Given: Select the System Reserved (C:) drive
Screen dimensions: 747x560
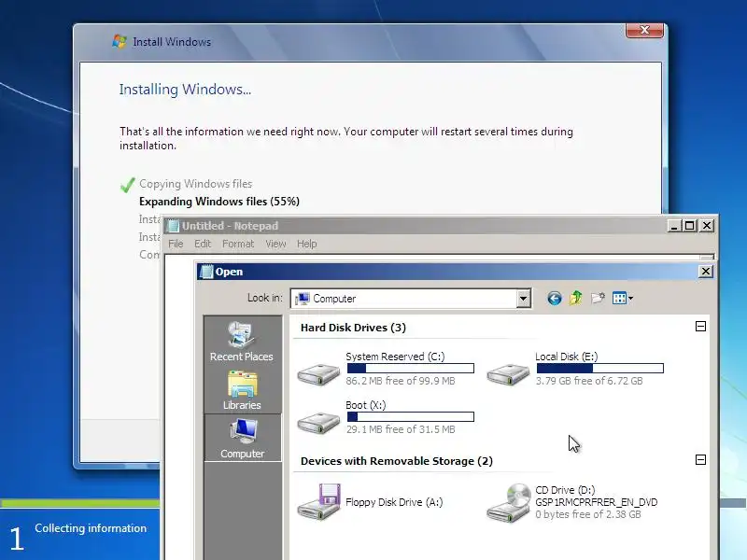Looking at the screenshot, I should (386, 369).
